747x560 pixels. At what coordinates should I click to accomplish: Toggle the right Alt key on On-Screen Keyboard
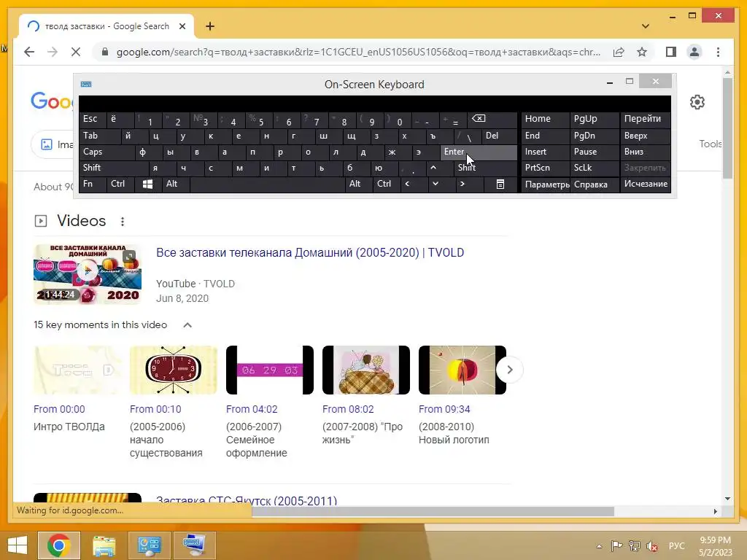point(358,184)
